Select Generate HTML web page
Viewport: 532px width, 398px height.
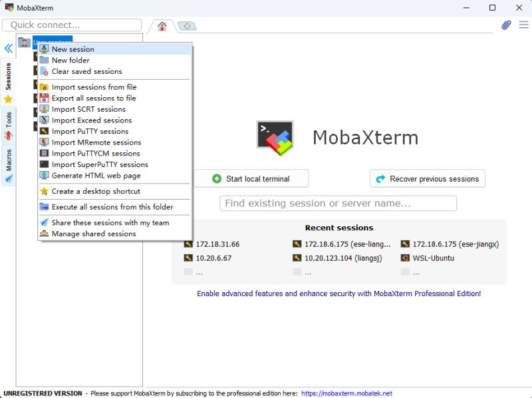point(115,176)
